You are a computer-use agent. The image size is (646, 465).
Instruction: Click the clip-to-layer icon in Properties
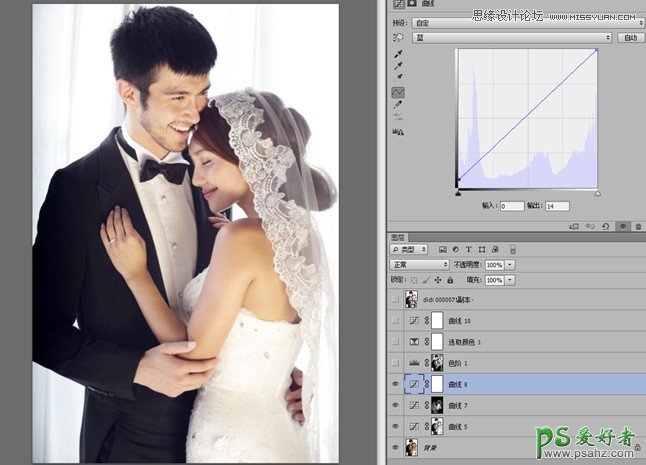click(575, 227)
